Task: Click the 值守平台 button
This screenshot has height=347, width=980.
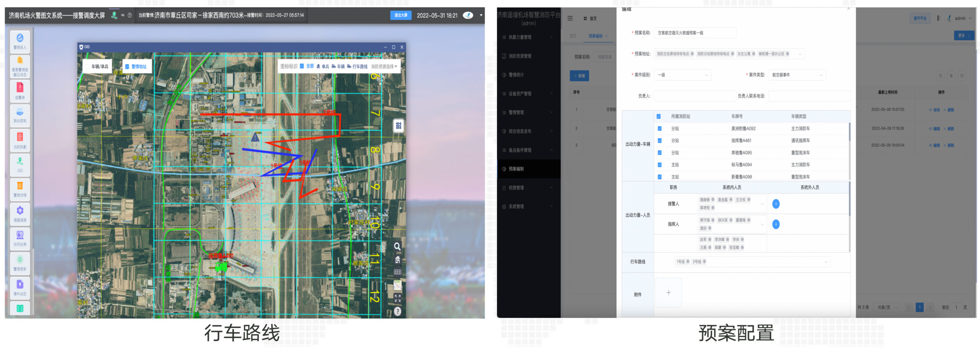Action: click(x=920, y=18)
